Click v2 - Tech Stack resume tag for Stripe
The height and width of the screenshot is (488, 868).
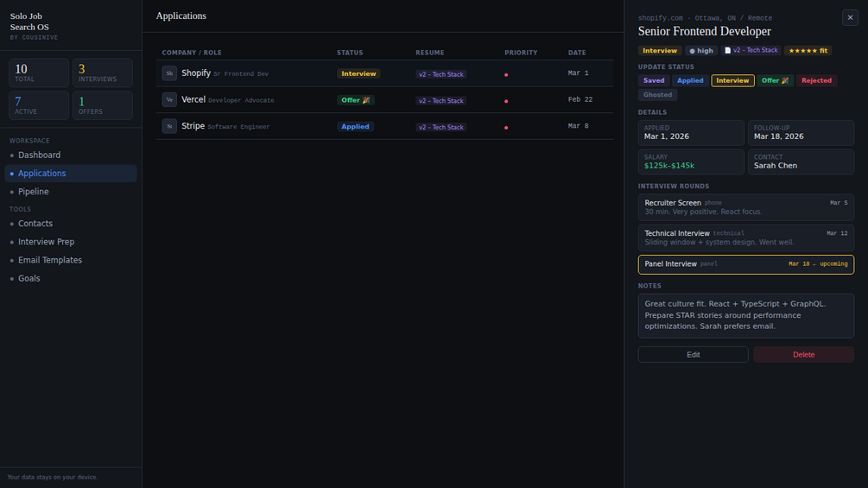click(440, 127)
